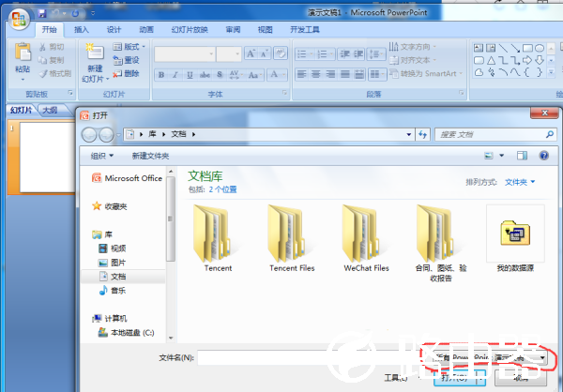
Task: Click the Copy icon in clipboard group
Action: [x=42, y=60]
